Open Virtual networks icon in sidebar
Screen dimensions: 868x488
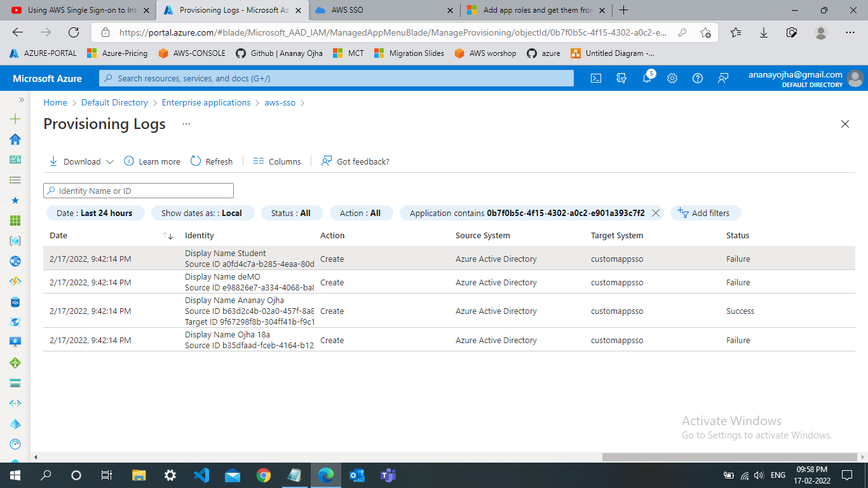point(15,403)
